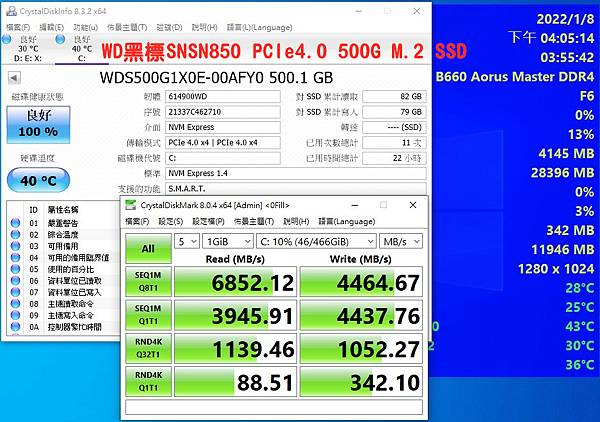Select the C: disk status icon

point(60,39)
